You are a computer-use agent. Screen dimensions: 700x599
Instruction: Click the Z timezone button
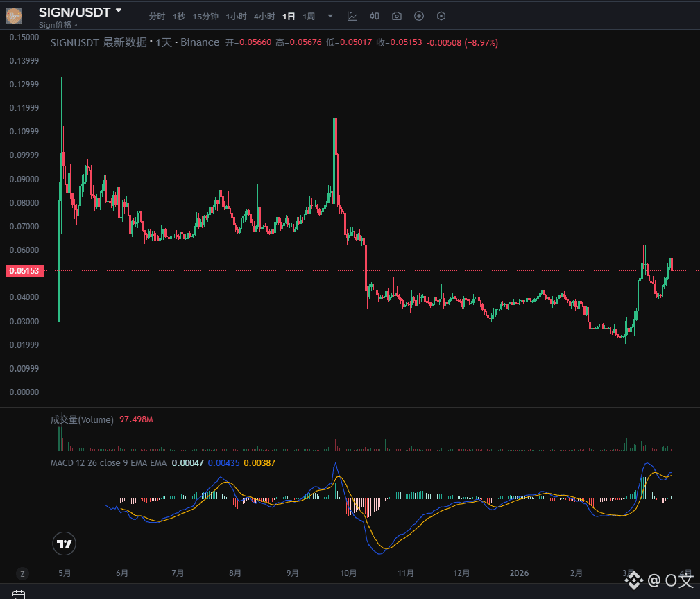(22, 573)
